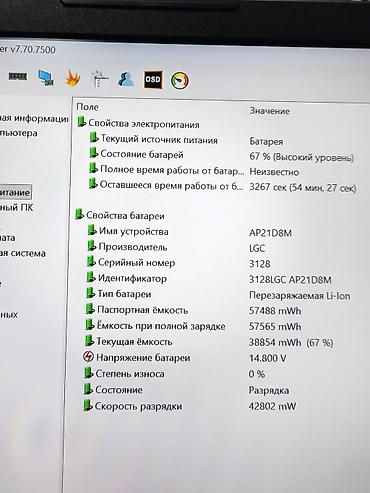370x493 pixels.
Task: Click the 'Поле' column header
Action: tap(87, 107)
